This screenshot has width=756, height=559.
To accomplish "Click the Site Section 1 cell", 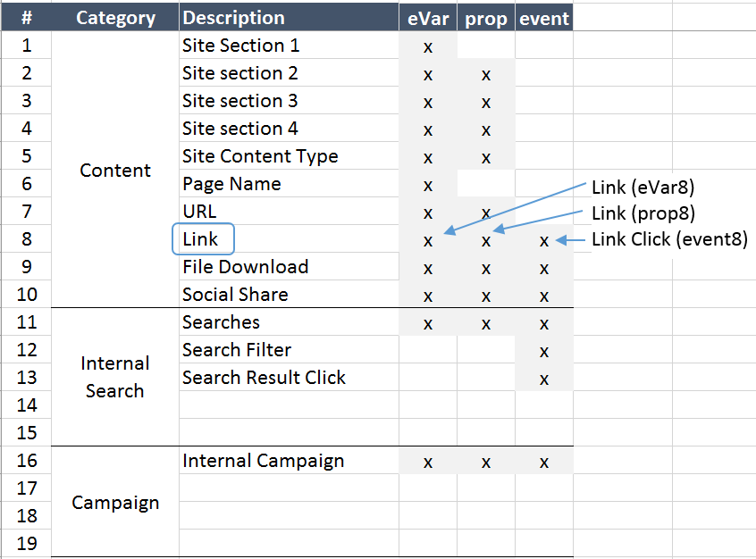I will [x=289, y=46].
